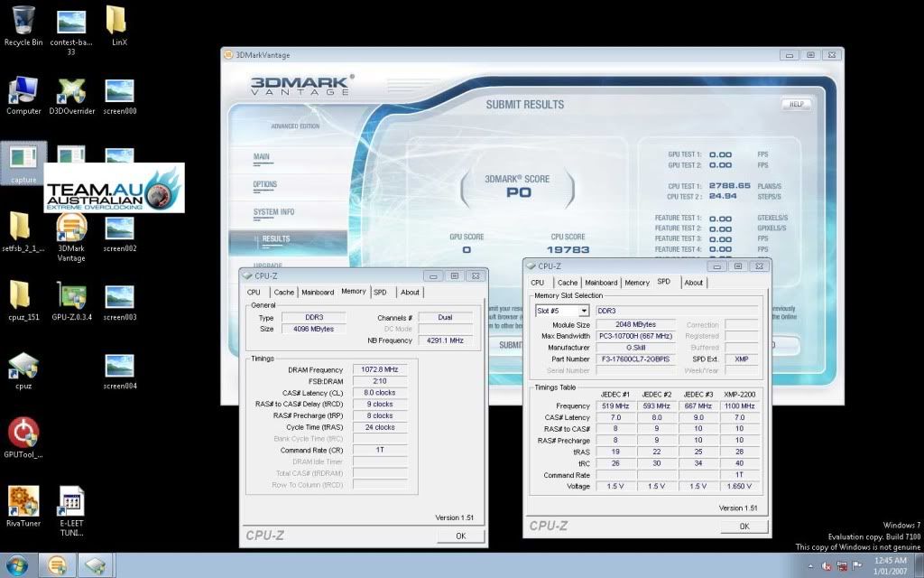The height and width of the screenshot is (578, 924).
Task: Open the Windows Start menu orb
Action: tap(16, 565)
